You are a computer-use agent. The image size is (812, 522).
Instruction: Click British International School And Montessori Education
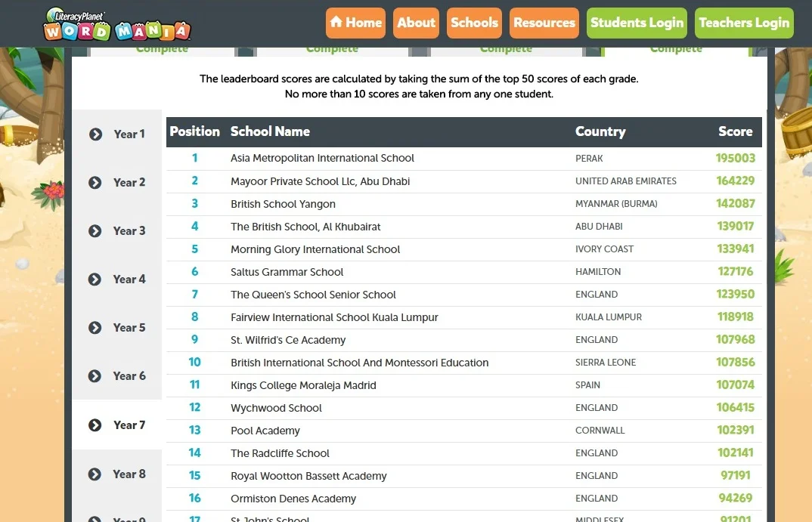pyautogui.click(x=360, y=363)
